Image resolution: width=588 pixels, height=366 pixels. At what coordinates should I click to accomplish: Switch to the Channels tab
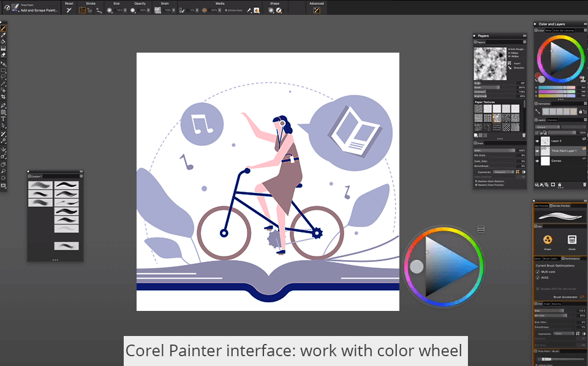[x=552, y=120]
